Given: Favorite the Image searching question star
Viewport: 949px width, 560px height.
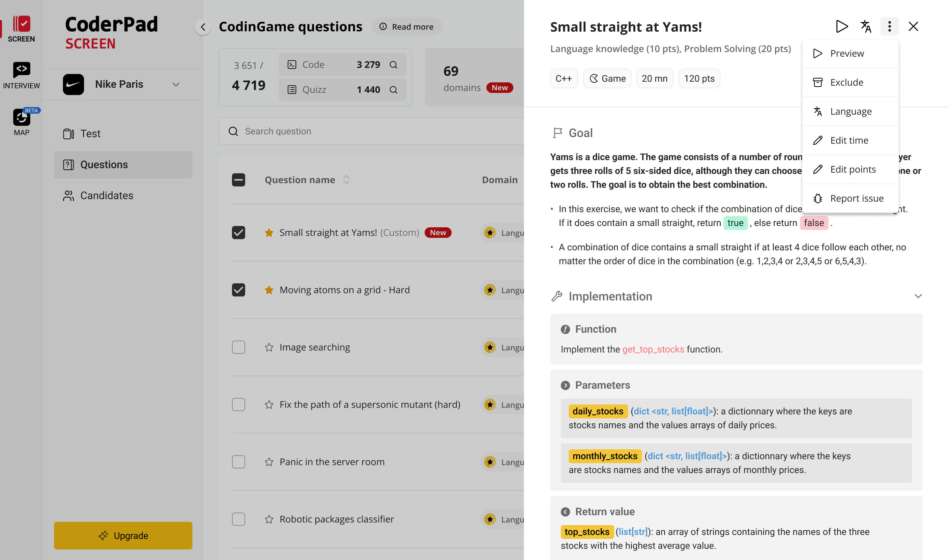Looking at the screenshot, I should point(269,347).
